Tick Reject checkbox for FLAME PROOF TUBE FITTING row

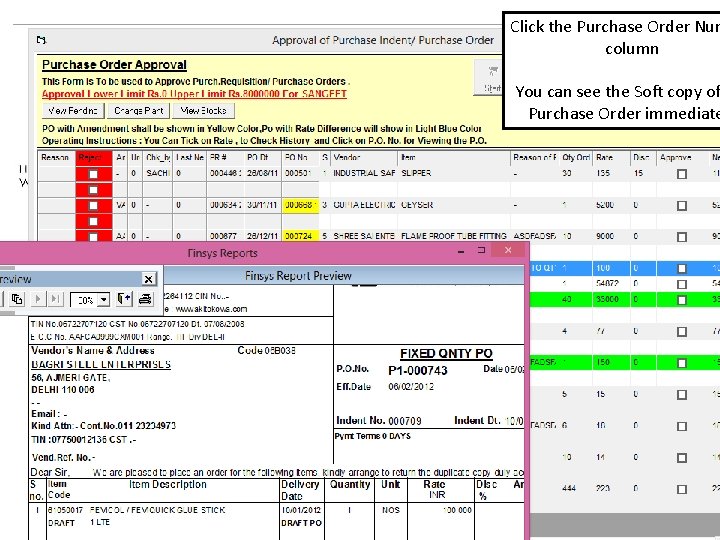(x=93, y=237)
